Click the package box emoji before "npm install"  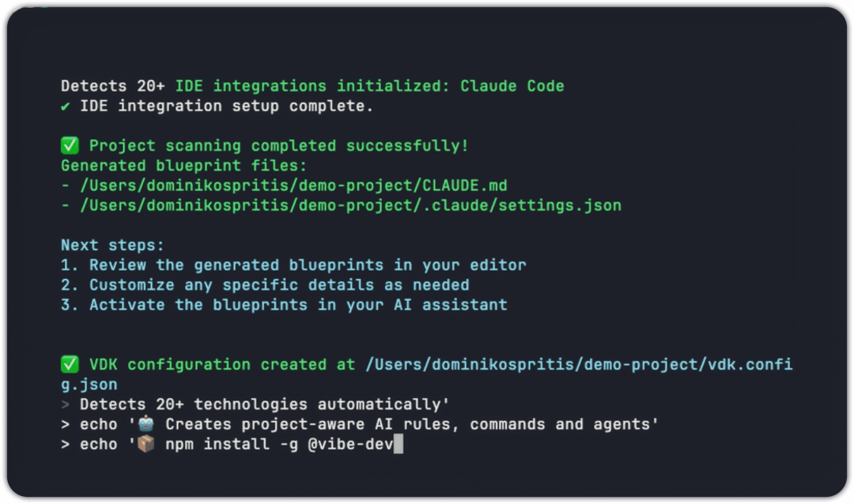pos(146,444)
